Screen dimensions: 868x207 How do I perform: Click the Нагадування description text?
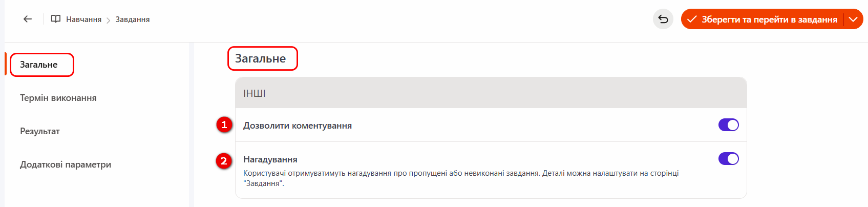point(461,178)
